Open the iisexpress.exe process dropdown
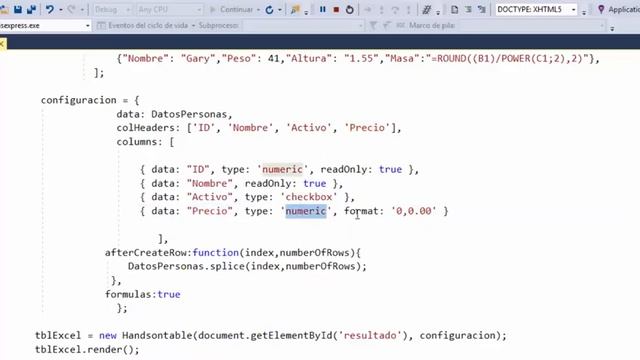The width and height of the screenshot is (640, 360). click(x=45, y=25)
